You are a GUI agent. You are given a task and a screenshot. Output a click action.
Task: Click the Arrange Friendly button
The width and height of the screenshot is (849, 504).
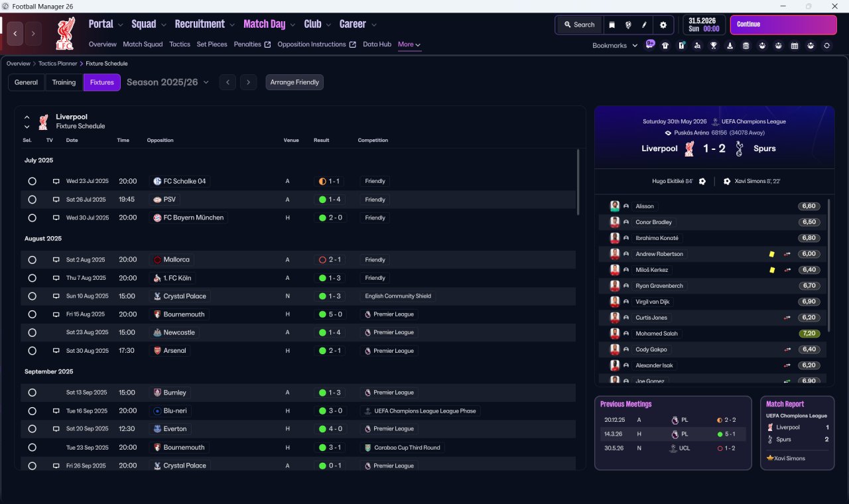point(294,82)
